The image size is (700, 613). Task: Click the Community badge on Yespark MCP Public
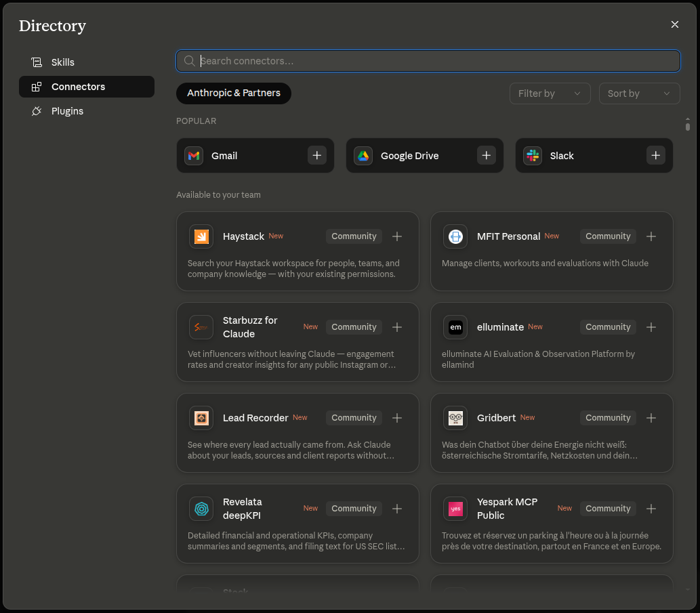tap(608, 509)
